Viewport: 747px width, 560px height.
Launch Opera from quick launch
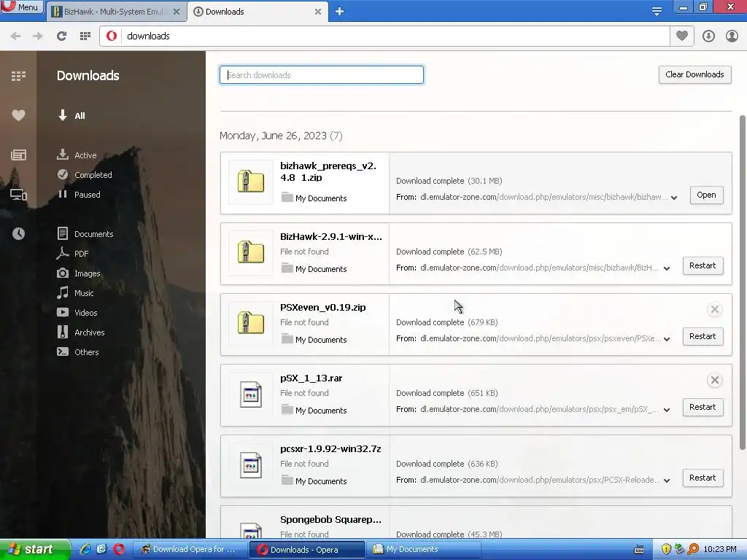coord(119,549)
